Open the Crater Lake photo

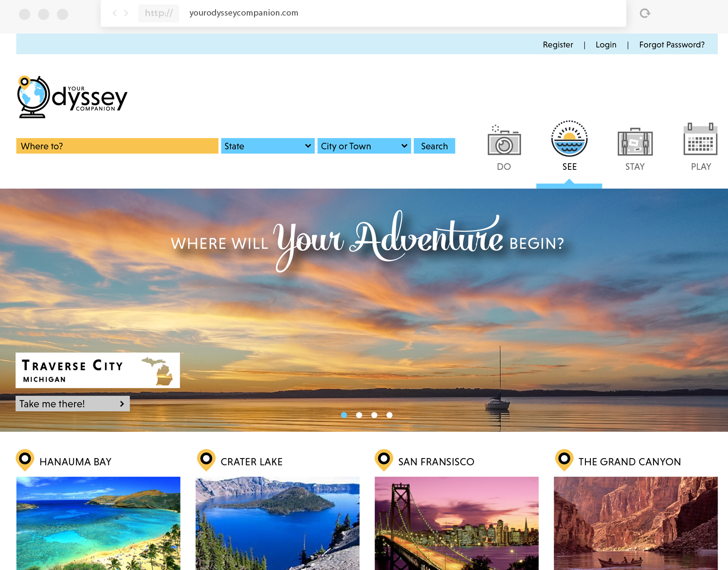[277, 523]
